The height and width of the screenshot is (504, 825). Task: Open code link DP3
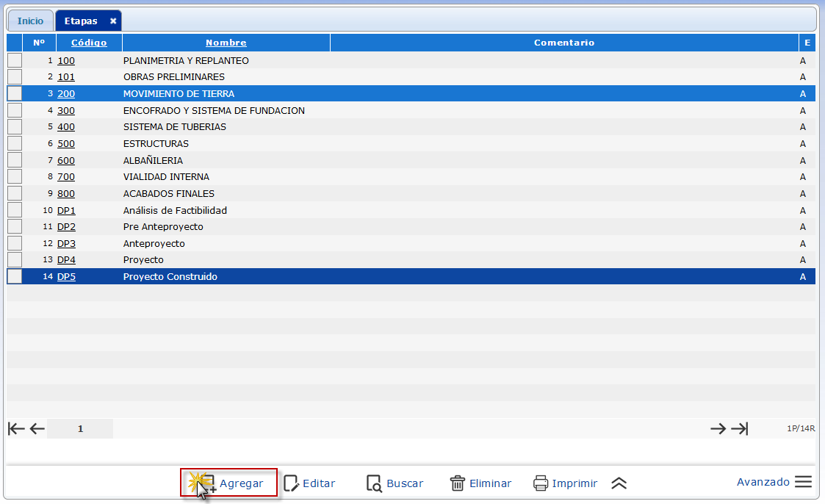point(66,244)
